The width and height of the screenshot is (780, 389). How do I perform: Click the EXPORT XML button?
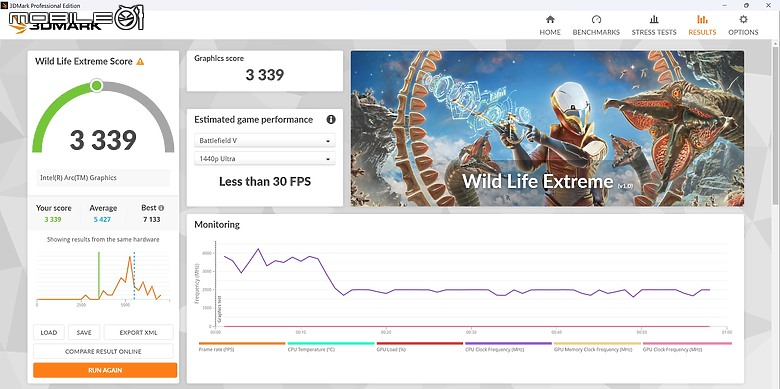pyautogui.click(x=138, y=332)
